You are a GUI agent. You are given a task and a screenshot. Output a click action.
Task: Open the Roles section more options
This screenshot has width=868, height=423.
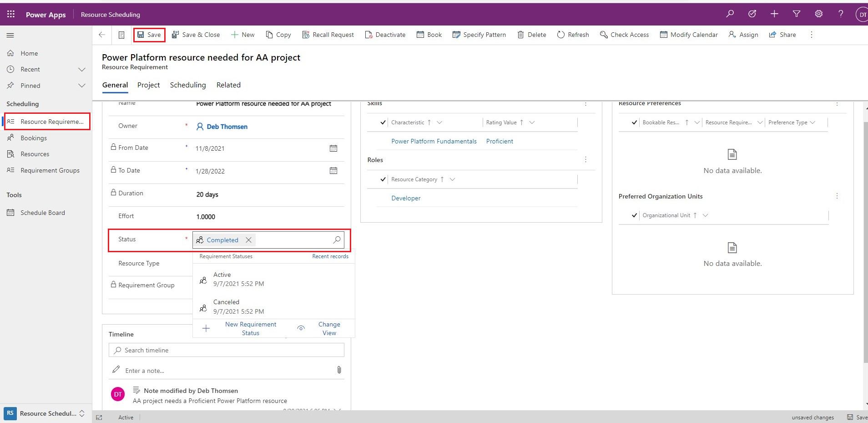pyautogui.click(x=586, y=160)
